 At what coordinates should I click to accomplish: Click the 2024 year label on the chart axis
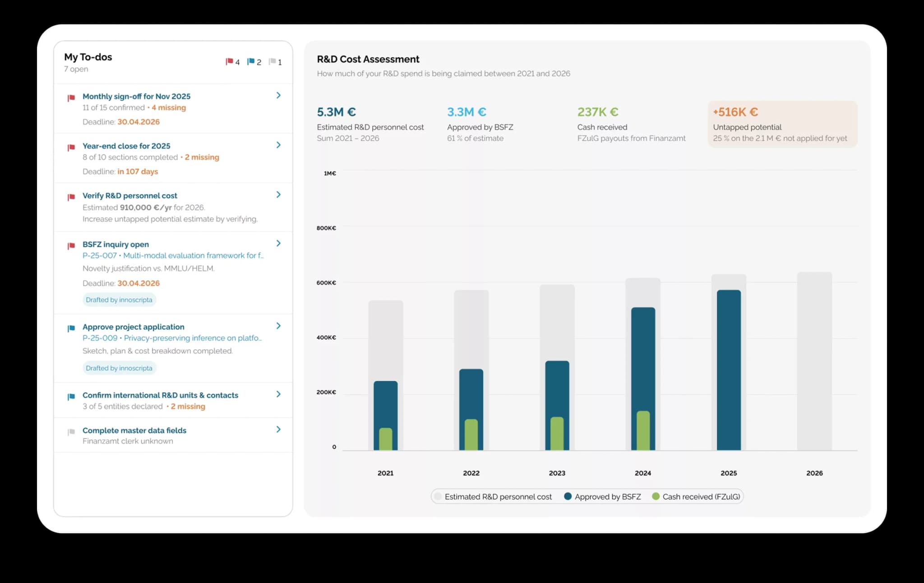[x=643, y=473]
